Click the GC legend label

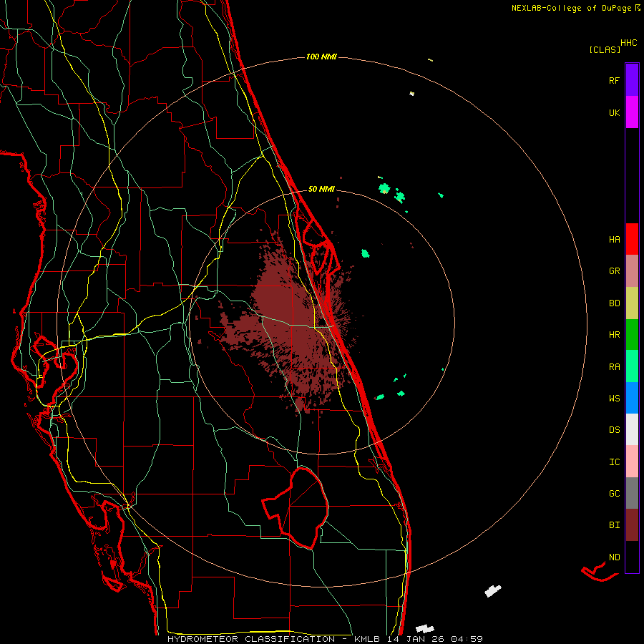pyautogui.click(x=614, y=494)
